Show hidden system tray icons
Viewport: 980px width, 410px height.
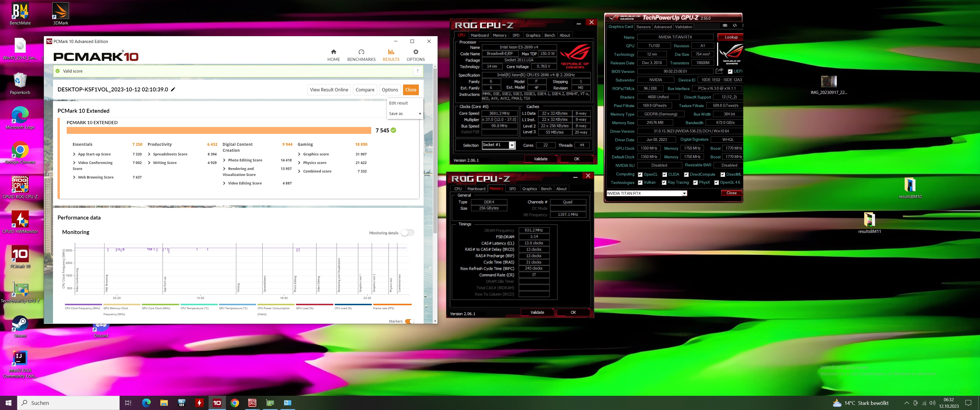tap(906, 403)
